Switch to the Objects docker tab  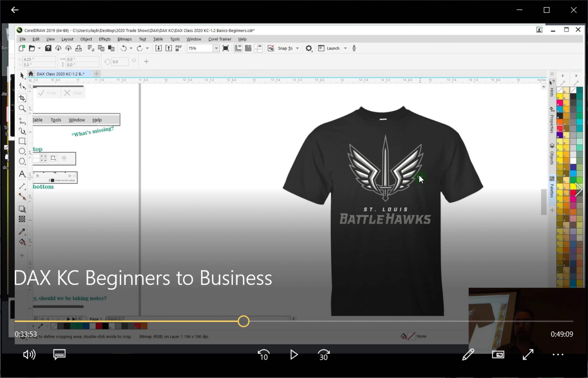(552, 154)
